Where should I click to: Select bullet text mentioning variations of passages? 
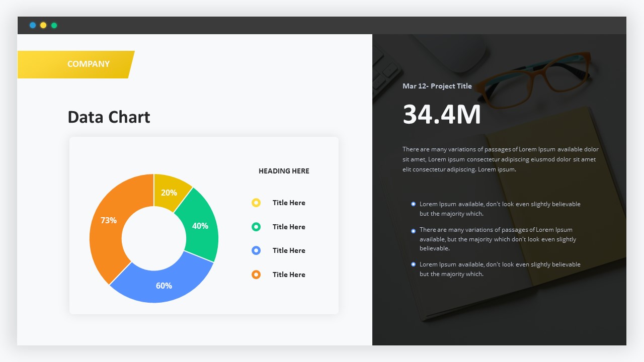click(x=498, y=239)
